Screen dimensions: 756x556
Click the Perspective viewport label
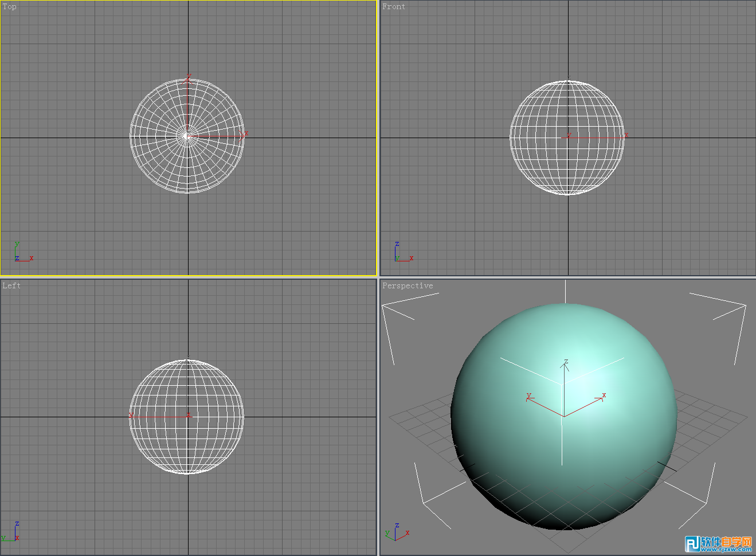coord(408,285)
